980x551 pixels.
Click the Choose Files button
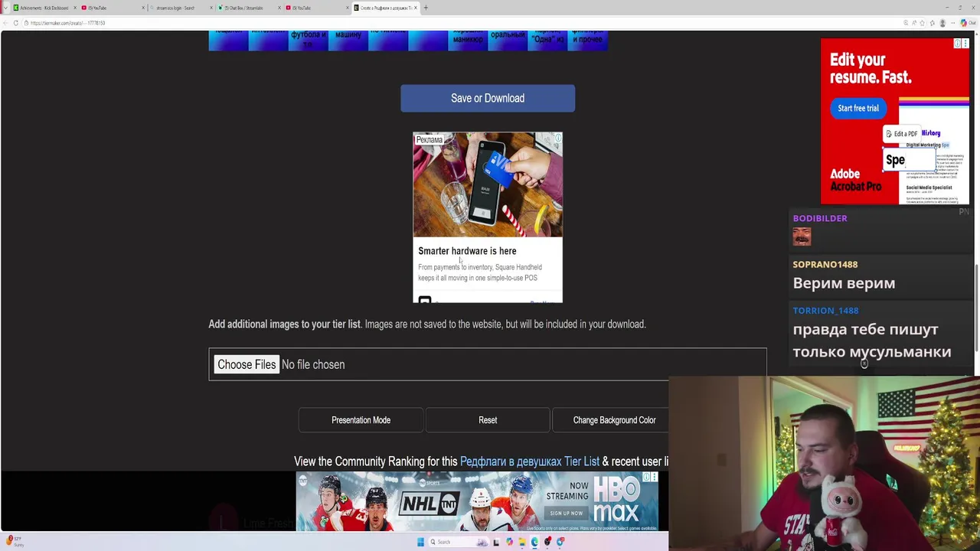[x=247, y=364]
